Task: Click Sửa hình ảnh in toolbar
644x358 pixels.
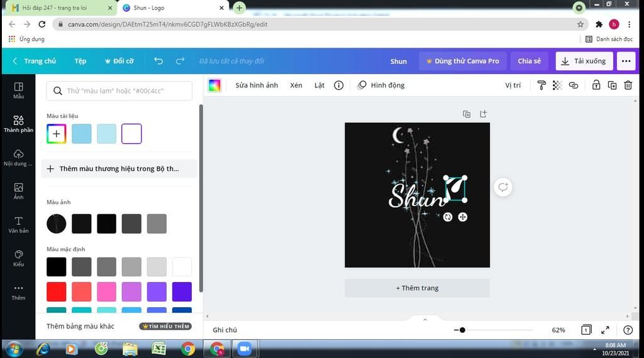Action: (257, 85)
